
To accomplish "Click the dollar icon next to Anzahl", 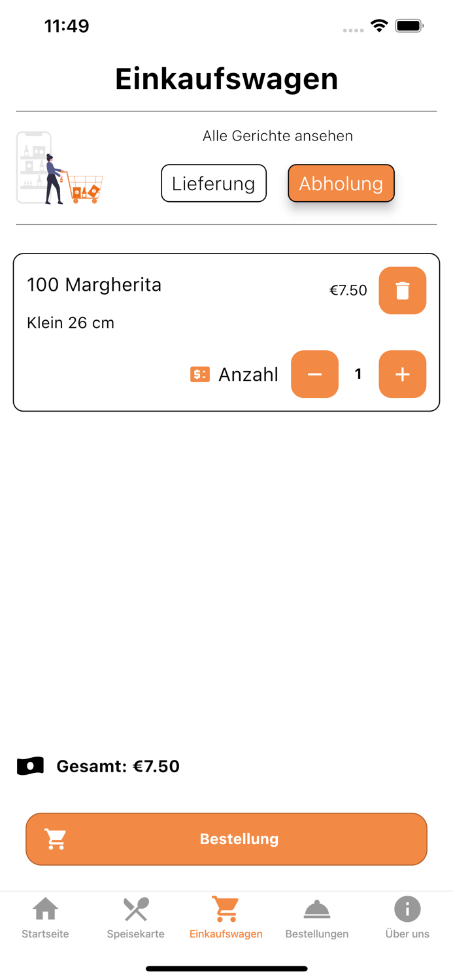I will point(199,374).
